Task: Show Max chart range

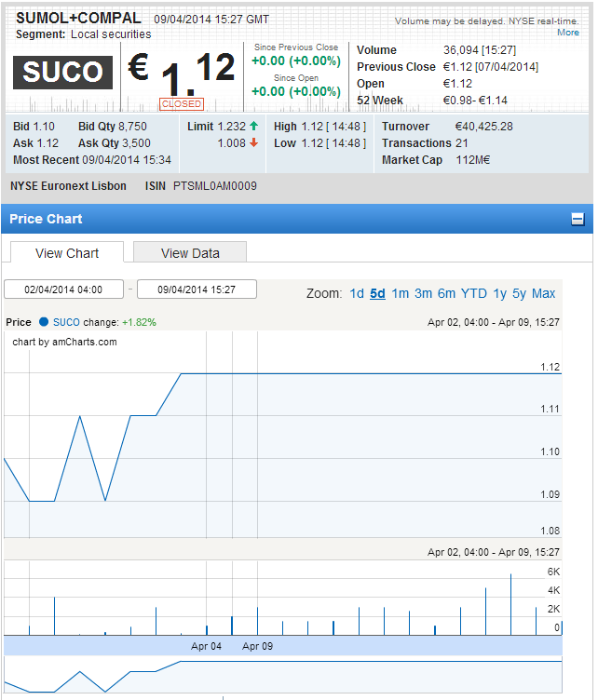Action: [544, 293]
